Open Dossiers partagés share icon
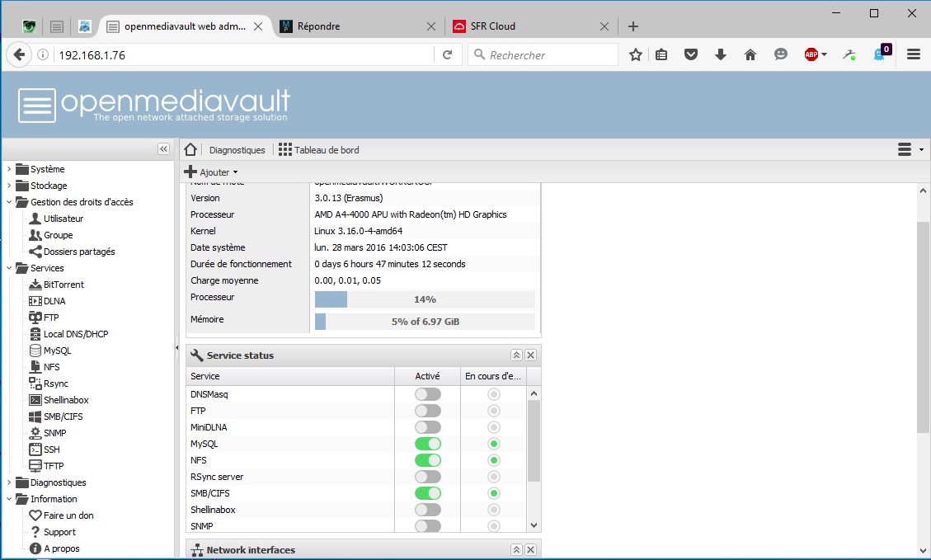This screenshot has width=931, height=560. [35, 252]
